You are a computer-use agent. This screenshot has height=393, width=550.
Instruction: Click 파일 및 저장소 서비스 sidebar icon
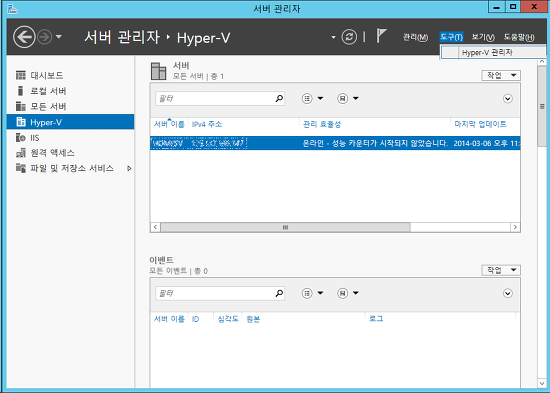coord(21,168)
